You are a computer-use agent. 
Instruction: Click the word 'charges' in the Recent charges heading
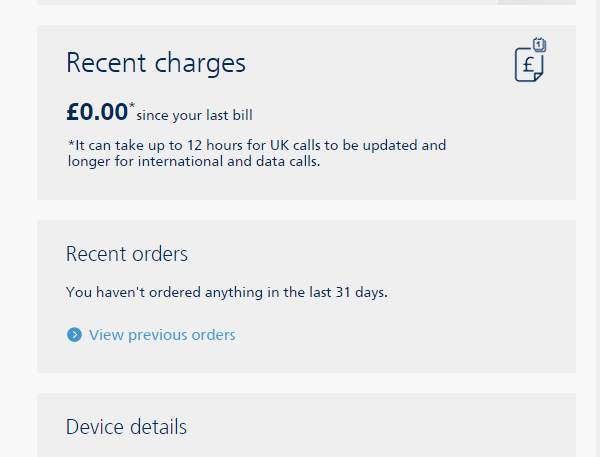click(200, 63)
